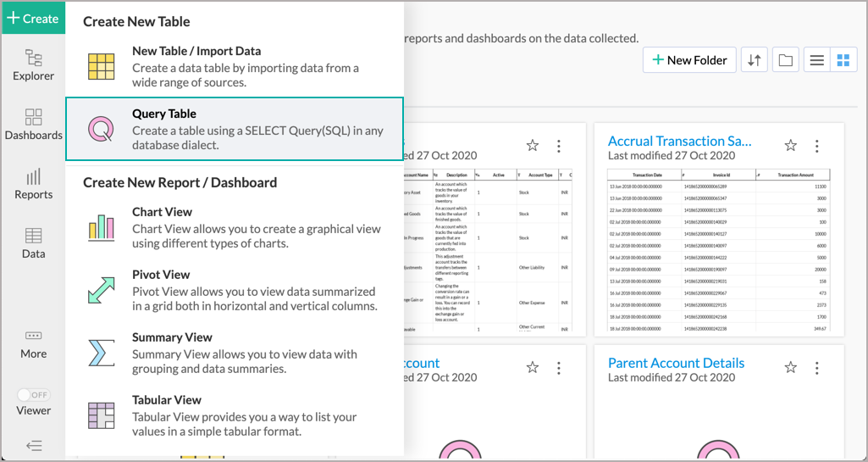Toggle the Viewer mode switch
868x462 pixels.
coord(34,395)
